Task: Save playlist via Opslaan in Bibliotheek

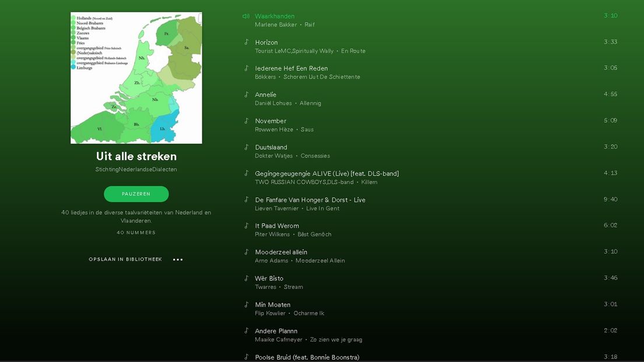Action: click(x=125, y=259)
